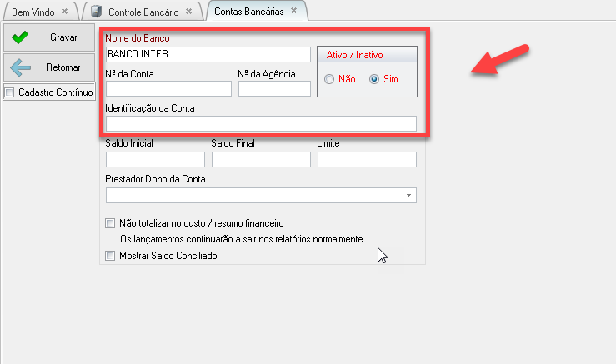
Task: Click into the Nome do Banco field
Action: 208,55
